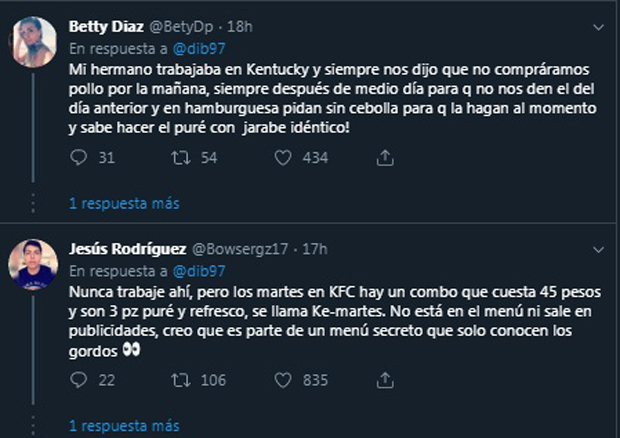The height and width of the screenshot is (438, 620).
Task: Share Jesús Rodríguez's tweet
Action: [385, 379]
